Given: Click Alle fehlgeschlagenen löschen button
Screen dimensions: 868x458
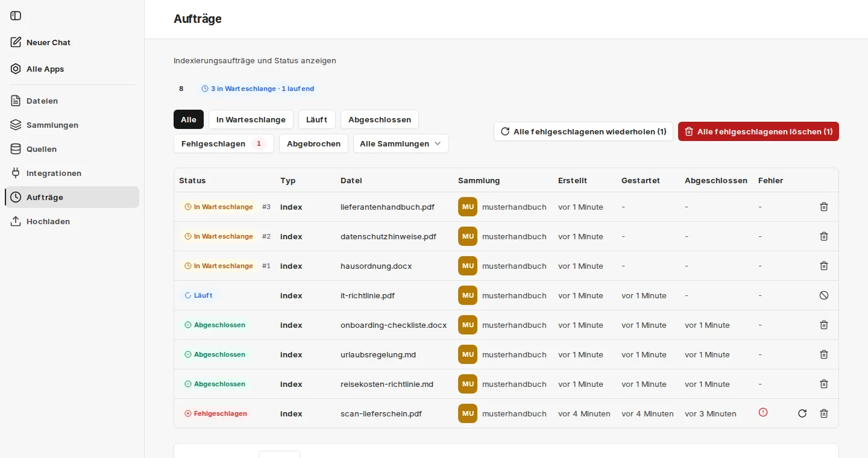Looking at the screenshot, I should tap(758, 131).
